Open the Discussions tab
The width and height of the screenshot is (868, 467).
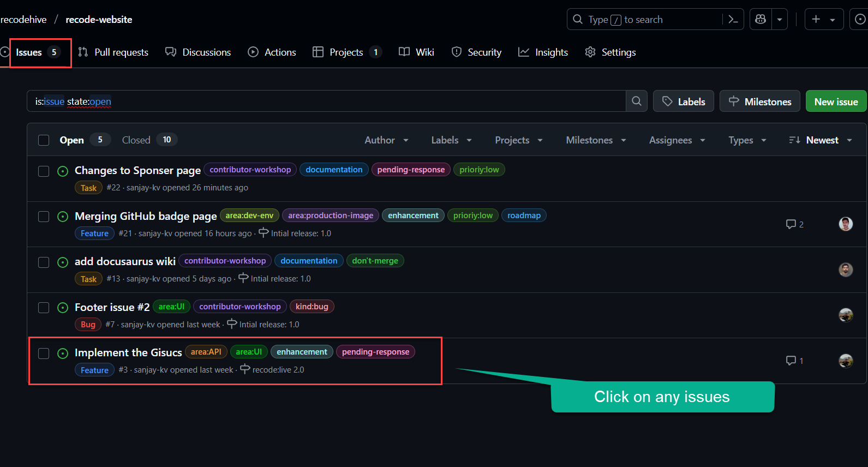[x=198, y=52]
